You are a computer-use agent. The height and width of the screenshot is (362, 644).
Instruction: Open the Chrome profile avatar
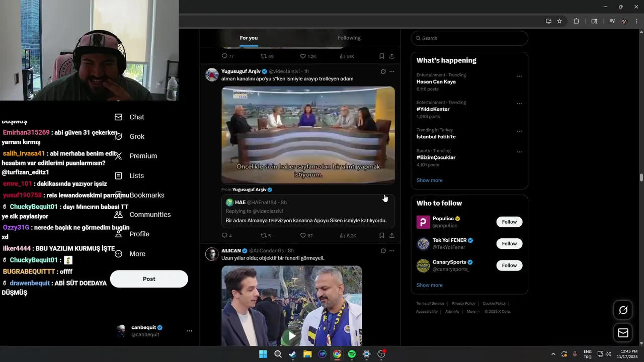click(624, 21)
